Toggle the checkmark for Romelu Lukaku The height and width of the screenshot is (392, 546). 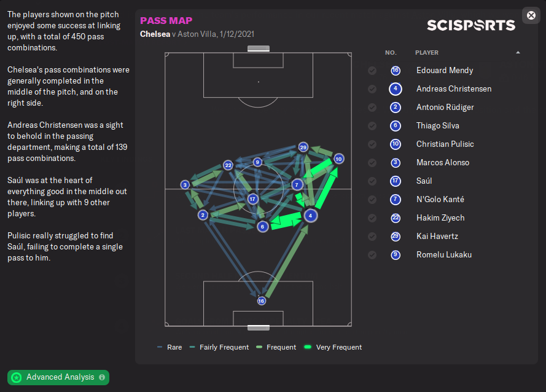tap(372, 255)
